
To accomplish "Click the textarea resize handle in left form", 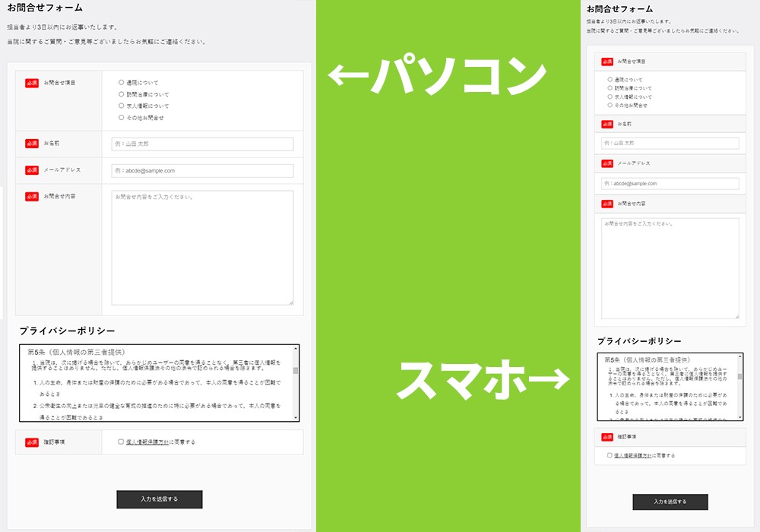I will [x=290, y=302].
